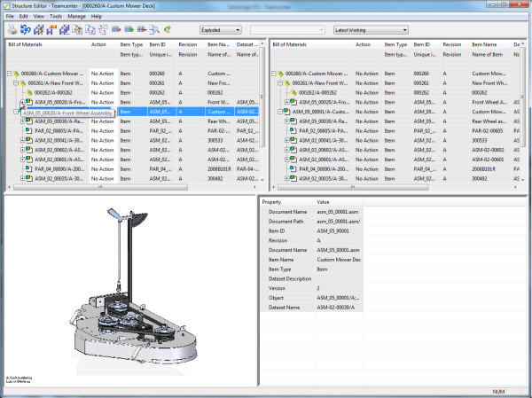Open the Manage menu
The image size is (532, 398).
point(76,16)
